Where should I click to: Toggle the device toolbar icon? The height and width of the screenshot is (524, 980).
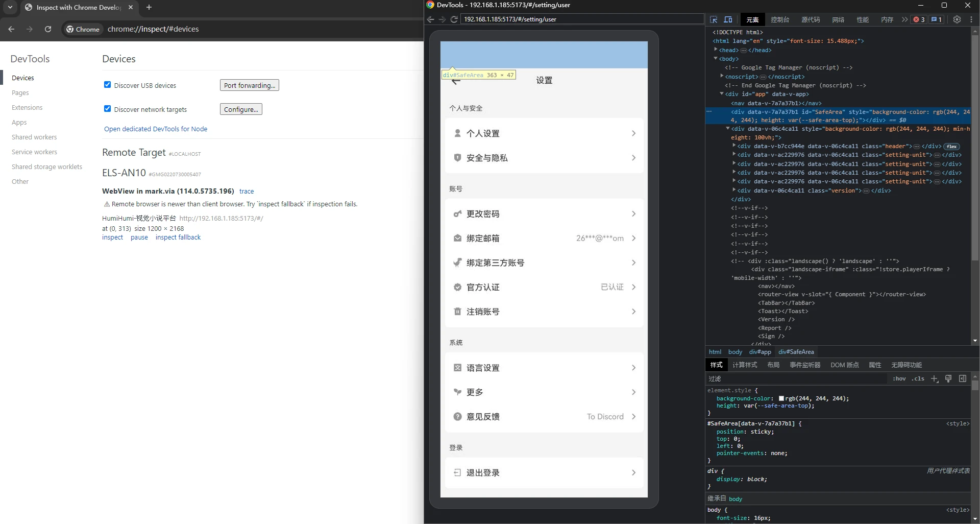(728, 19)
